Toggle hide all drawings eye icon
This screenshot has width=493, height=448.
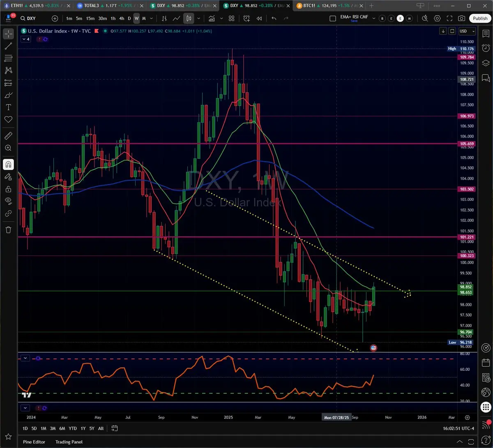point(8,201)
